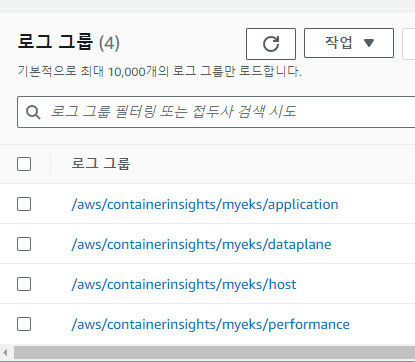
Task: Open /aws/containerinsights/myeks/performance log group
Action: [210, 324]
